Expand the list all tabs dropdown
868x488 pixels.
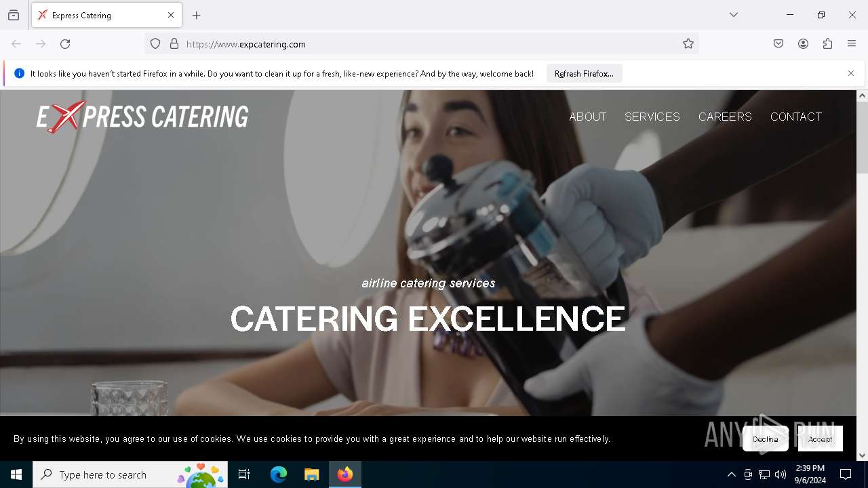pos(734,15)
